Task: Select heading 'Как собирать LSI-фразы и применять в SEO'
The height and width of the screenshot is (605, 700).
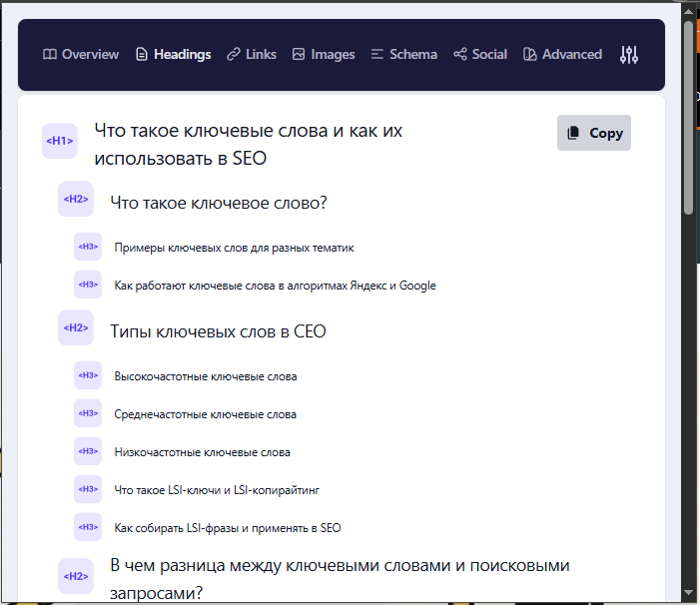Action: (228, 528)
